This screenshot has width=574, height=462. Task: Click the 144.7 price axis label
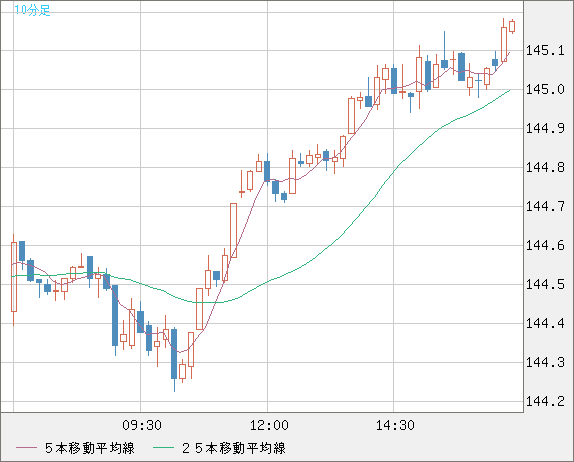click(x=545, y=206)
